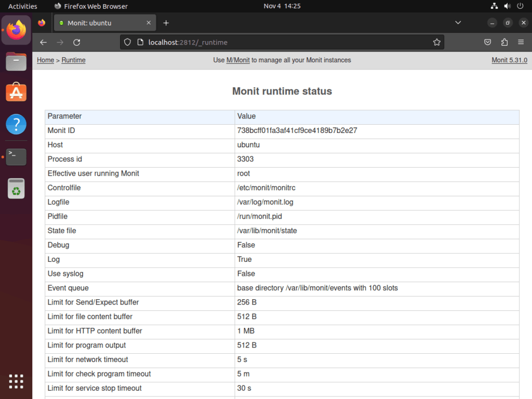The image size is (532, 399).
Task: Click the Save to Pocket icon
Action: 487,42
